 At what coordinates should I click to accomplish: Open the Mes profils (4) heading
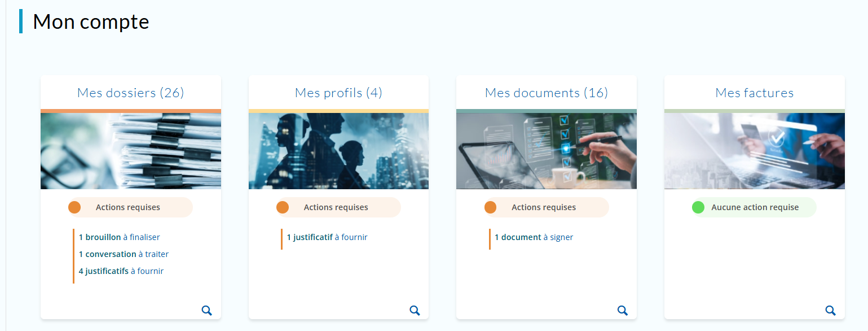(x=338, y=93)
